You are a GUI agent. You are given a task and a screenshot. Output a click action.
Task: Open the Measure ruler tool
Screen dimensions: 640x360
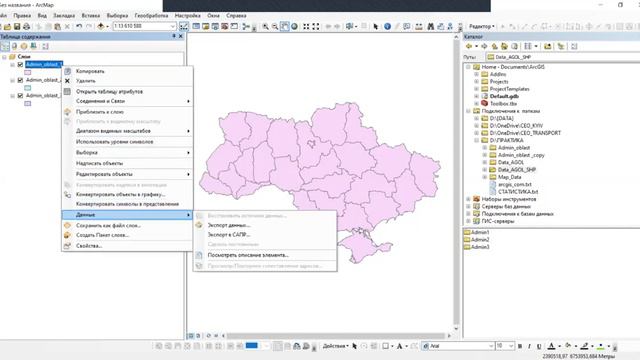(x=419, y=27)
